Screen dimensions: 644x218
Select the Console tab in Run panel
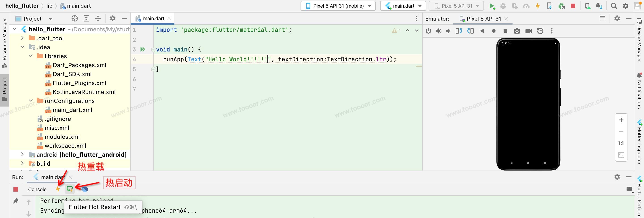tap(37, 190)
